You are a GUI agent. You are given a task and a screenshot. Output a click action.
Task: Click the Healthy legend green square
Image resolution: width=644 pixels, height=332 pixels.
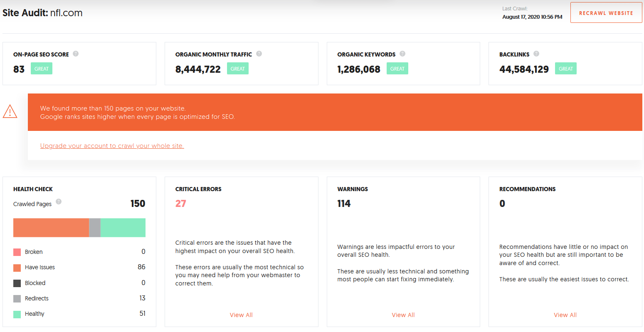coord(17,314)
